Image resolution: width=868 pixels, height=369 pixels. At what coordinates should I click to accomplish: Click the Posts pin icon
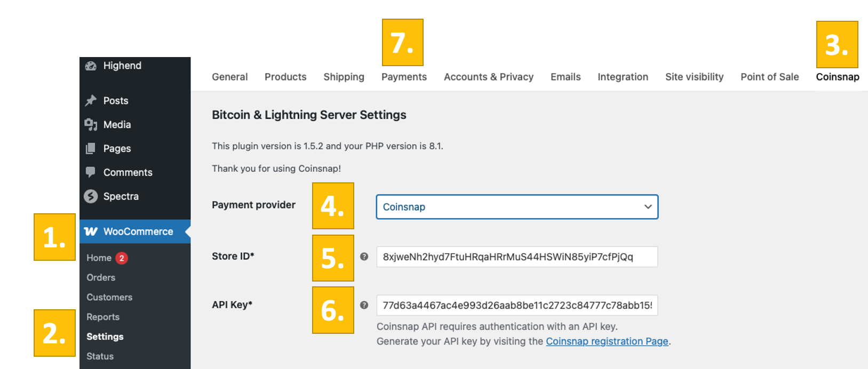coord(91,100)
